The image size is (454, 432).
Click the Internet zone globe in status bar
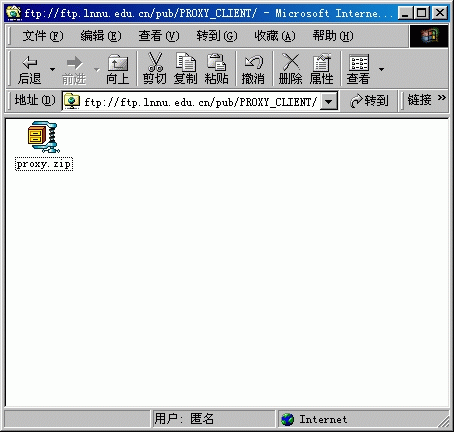pyautogui.click(x=287, y=419)
